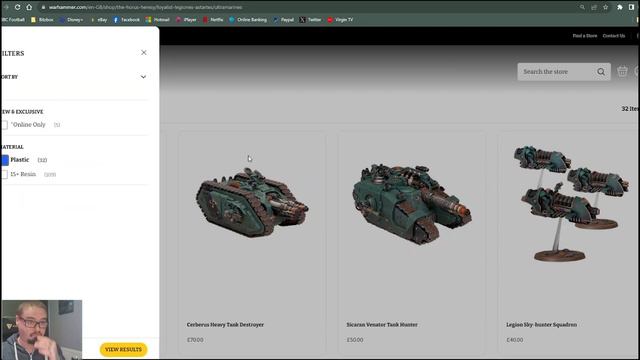
Task: Bookmark this page with the star icon
Action: pyautogui.click(x=606, y=7)
